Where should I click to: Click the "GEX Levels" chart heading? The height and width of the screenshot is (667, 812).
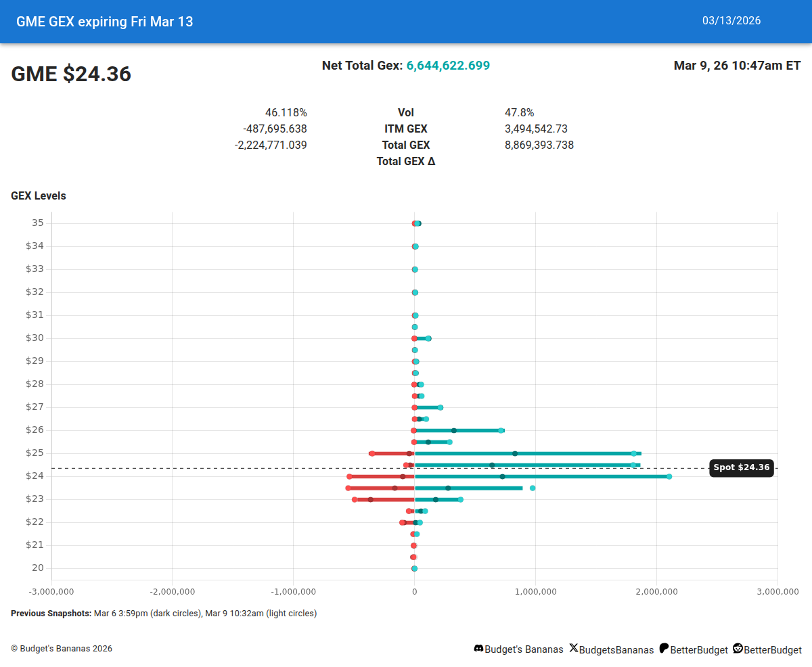tap(39, 196)
